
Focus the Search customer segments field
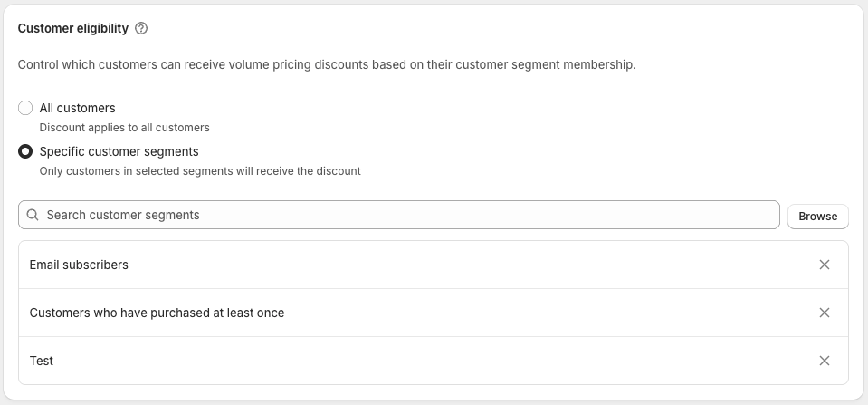(407, 216)
